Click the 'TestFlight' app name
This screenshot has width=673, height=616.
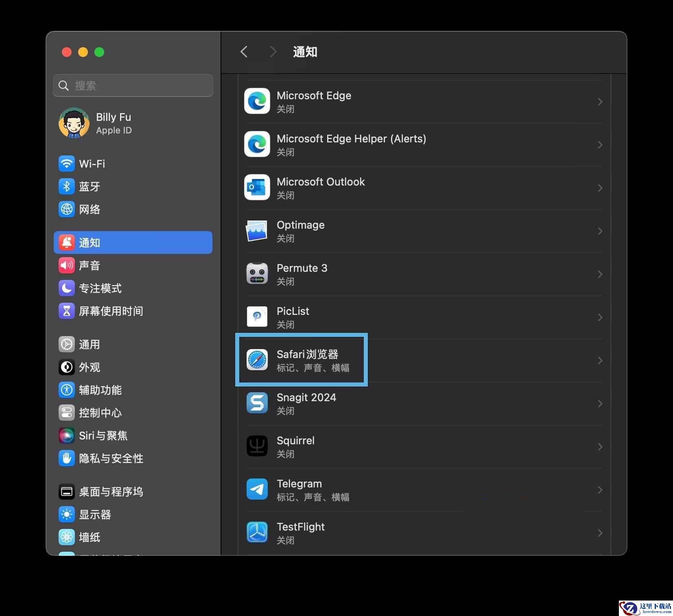301,527
